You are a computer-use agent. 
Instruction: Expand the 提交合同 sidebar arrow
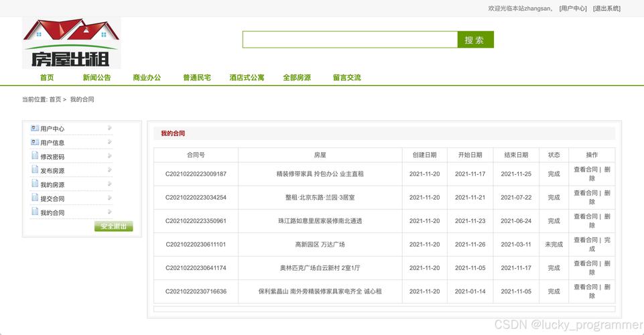click(109, 198)
